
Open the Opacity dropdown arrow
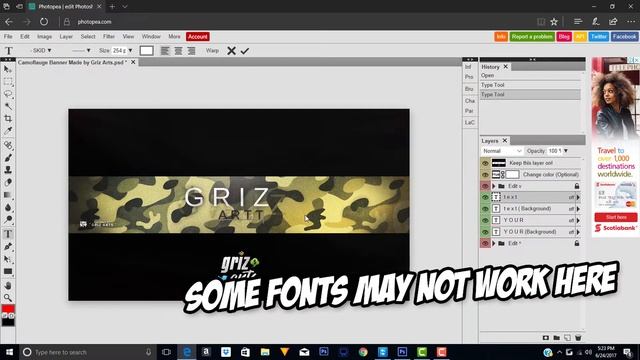(x=566, y=151)
